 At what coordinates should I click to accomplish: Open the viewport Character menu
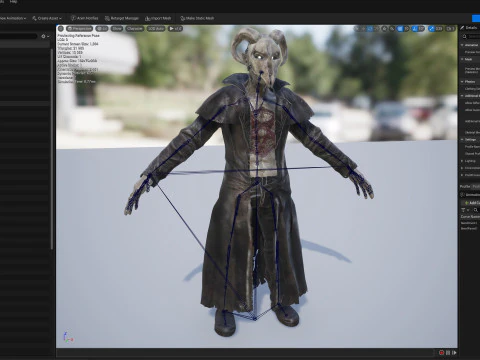pyautogui.click(x=134, y=29)
